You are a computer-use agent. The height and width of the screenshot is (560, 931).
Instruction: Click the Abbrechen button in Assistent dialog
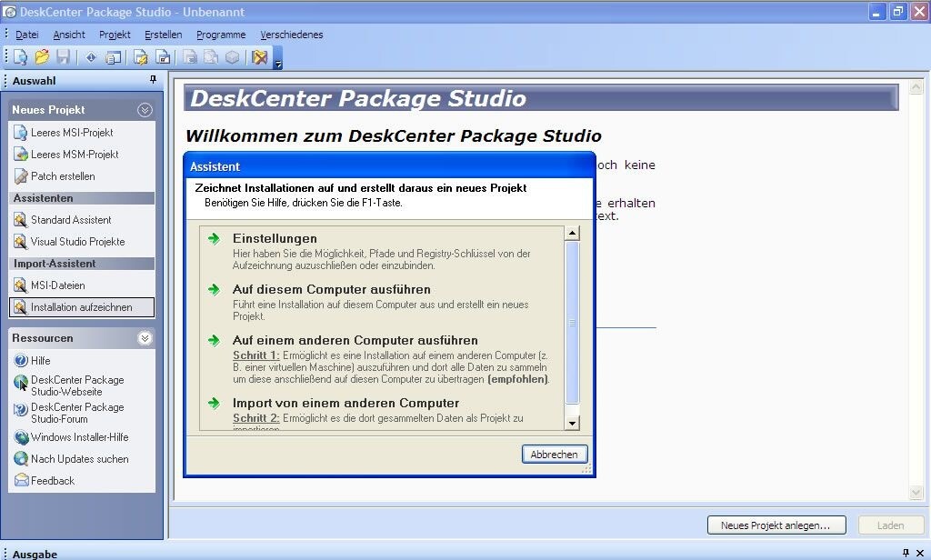click(x=555, y=455)
